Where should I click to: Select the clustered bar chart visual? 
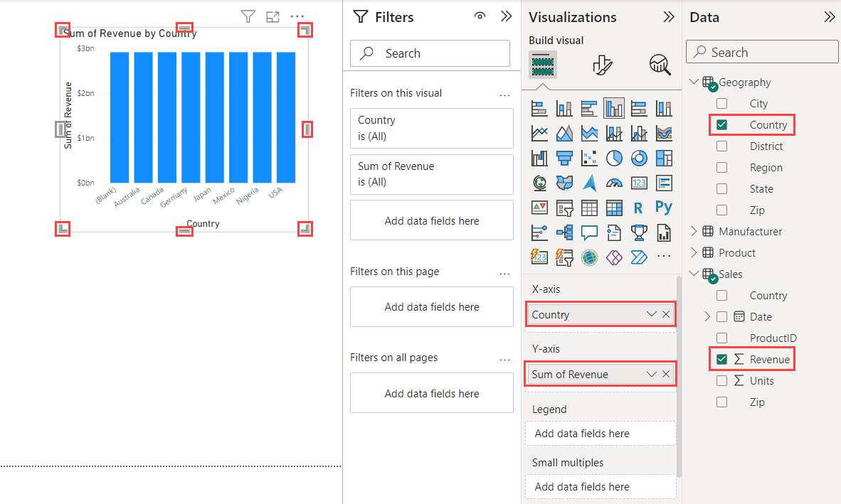pyautogui.click(x=589, y=109)
